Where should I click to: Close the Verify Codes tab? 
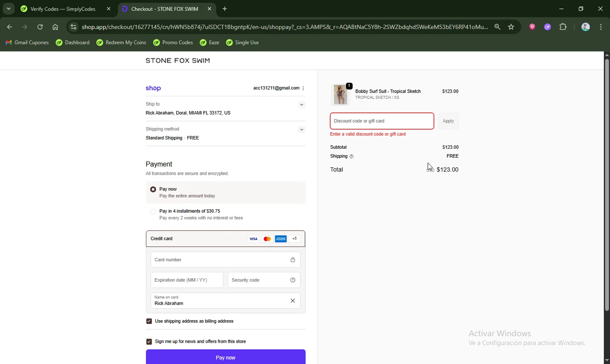(x=109, y=9)
